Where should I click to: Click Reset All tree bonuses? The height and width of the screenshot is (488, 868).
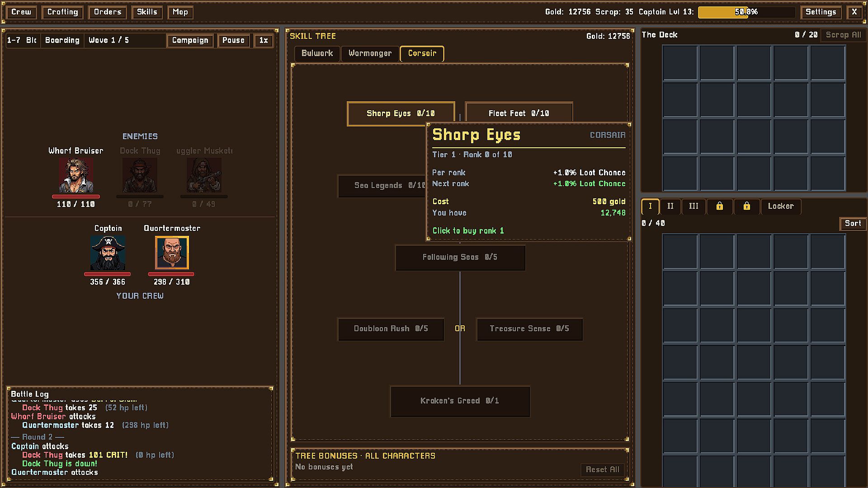[x=602, y=469]
